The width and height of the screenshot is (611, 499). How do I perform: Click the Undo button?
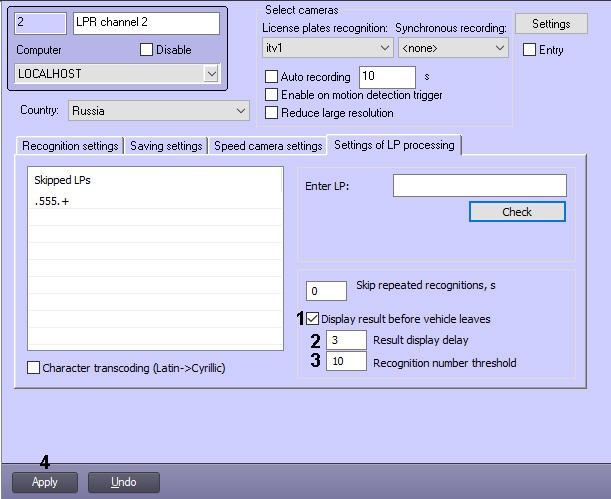coord(123,482)
